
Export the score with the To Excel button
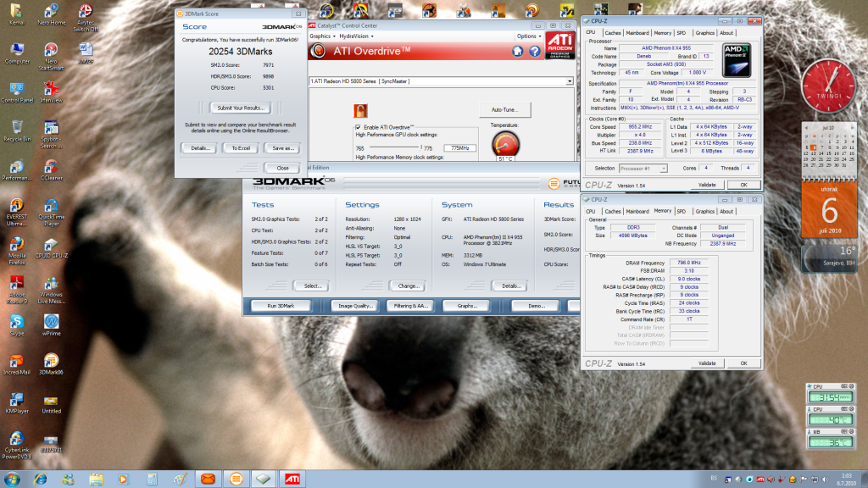click(241, 148)
